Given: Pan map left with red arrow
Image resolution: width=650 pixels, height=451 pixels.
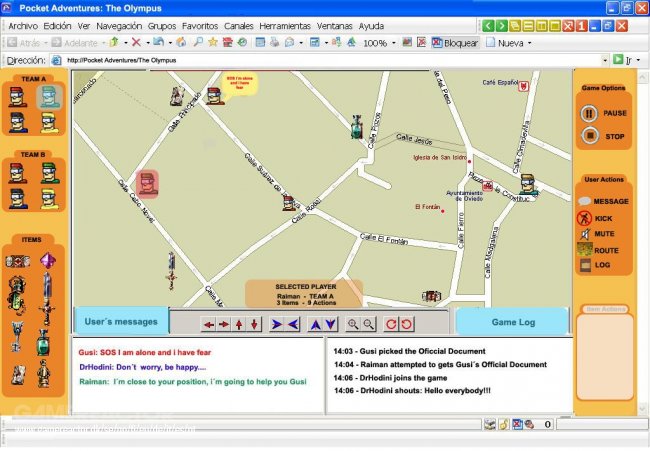Looking at the screenshot, I should click(208, 324).
